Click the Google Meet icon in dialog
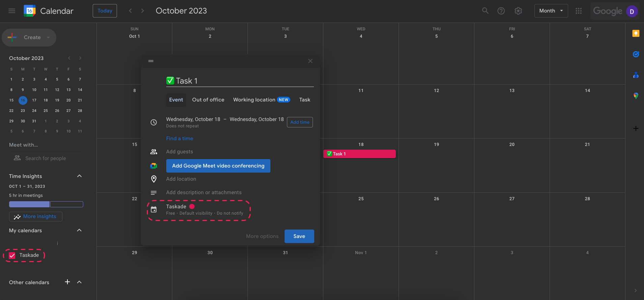The width and height of the screenshot is (644, 300). point(154,166)
